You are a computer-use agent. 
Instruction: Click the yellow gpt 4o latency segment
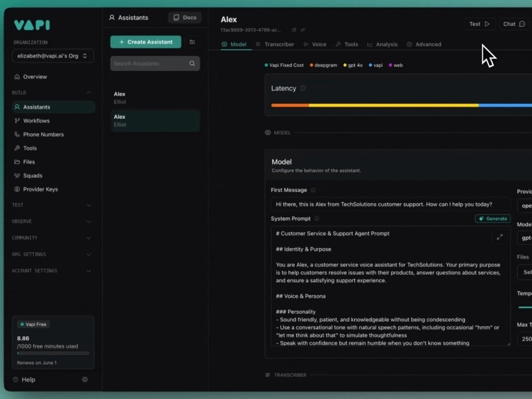(x=394, y=105)
